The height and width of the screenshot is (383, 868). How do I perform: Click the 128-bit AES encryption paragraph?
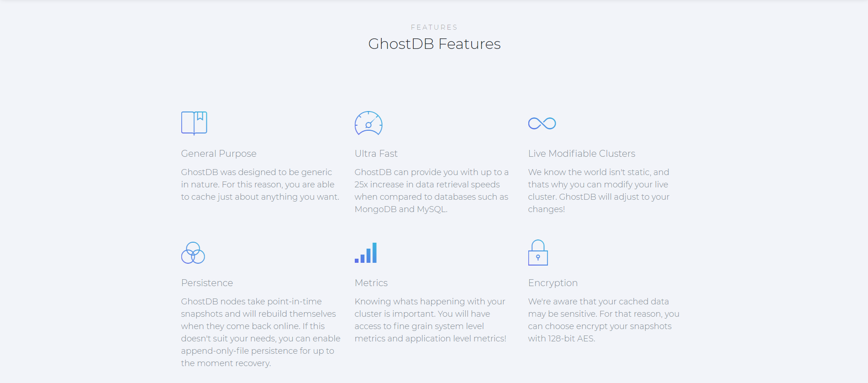tap(604, 320)
